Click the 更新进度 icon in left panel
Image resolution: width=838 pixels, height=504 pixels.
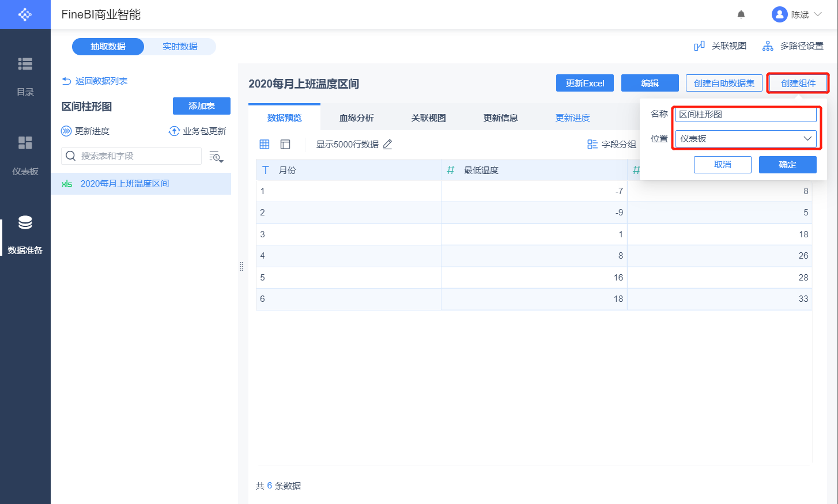[66, 131]
